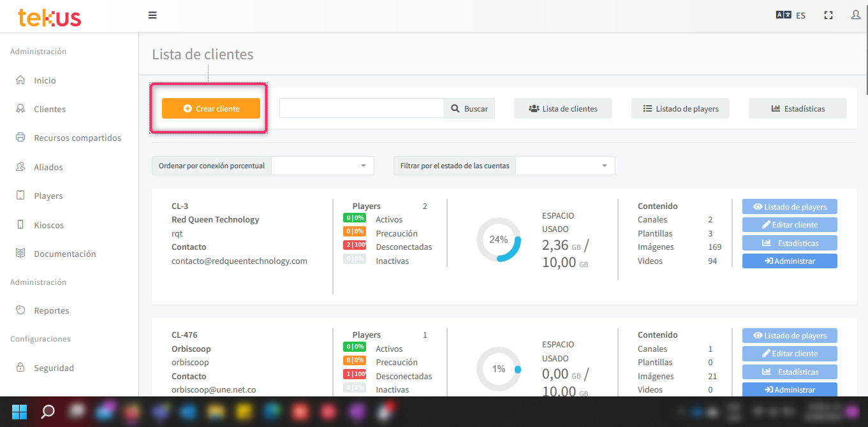
Task: Open the language selector ES icon
Action: click(790, 15)
